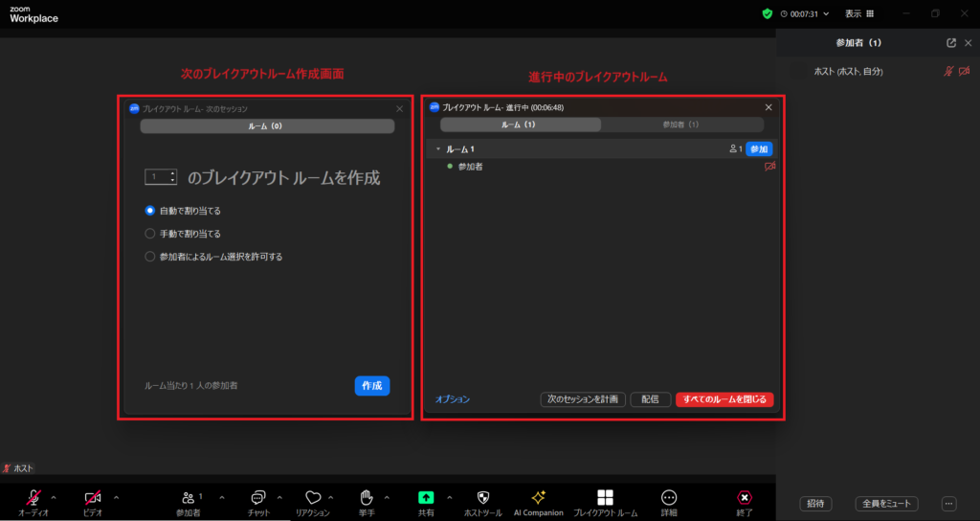
Task: Click the room count stepper up arrow
Action: pyautogui.click(x=172, y=173)
